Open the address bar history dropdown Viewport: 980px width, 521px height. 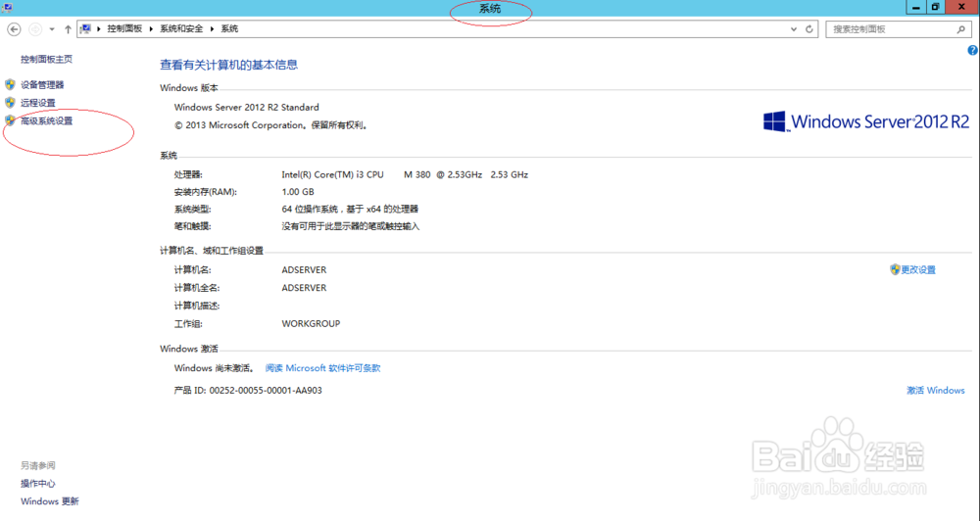pyautogui.click(x=794, y=28)
